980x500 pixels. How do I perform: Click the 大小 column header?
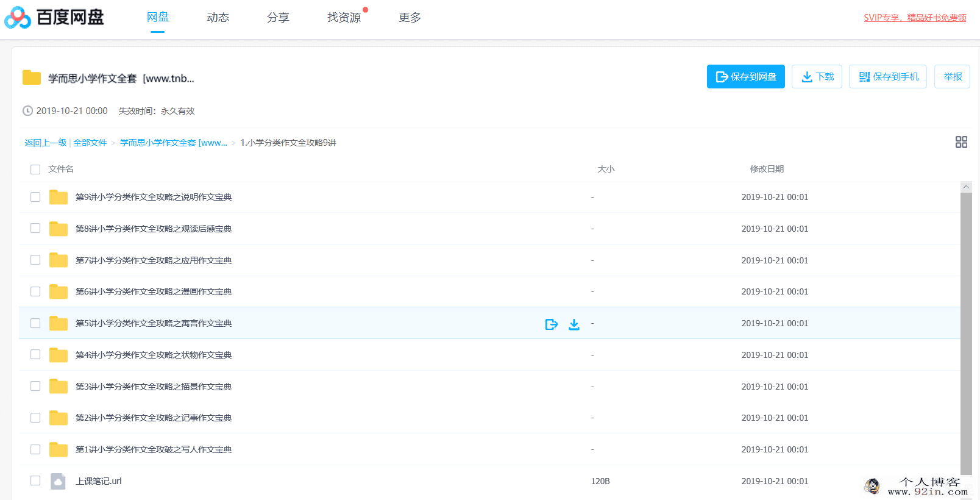(x=606, y=169)
